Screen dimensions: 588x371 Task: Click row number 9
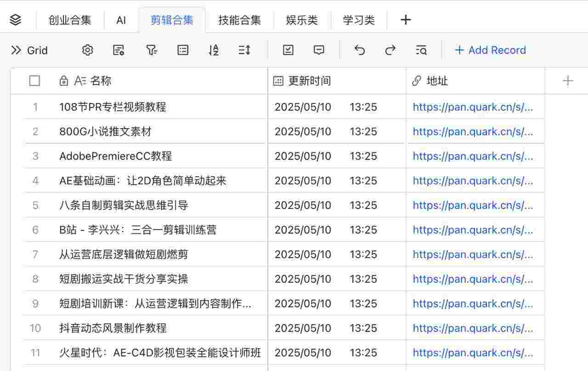[35, 304]
